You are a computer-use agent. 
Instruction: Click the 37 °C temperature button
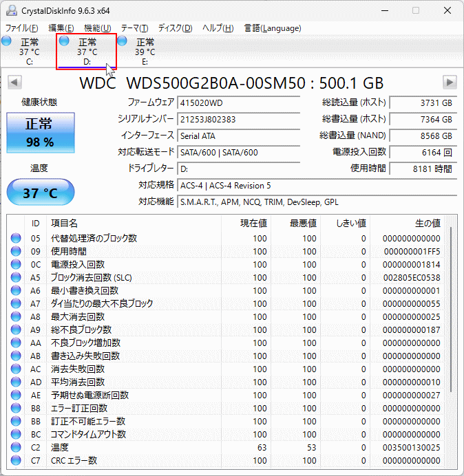41,193
